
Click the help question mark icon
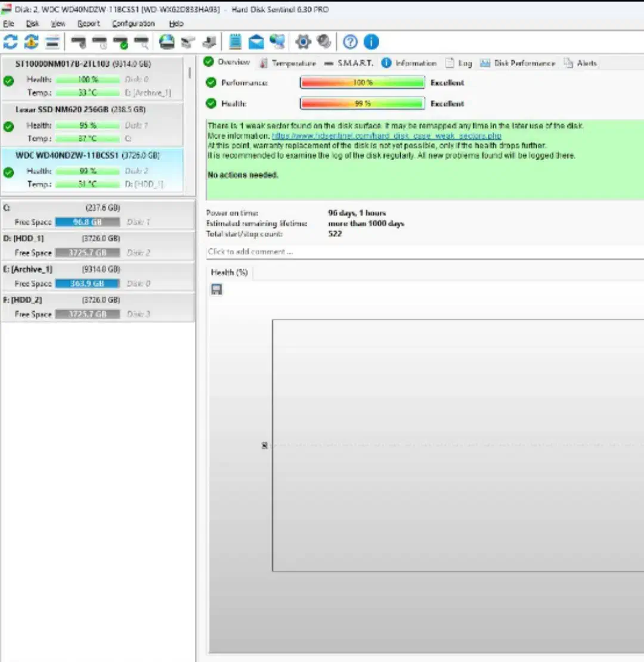(x=351, y=42)
